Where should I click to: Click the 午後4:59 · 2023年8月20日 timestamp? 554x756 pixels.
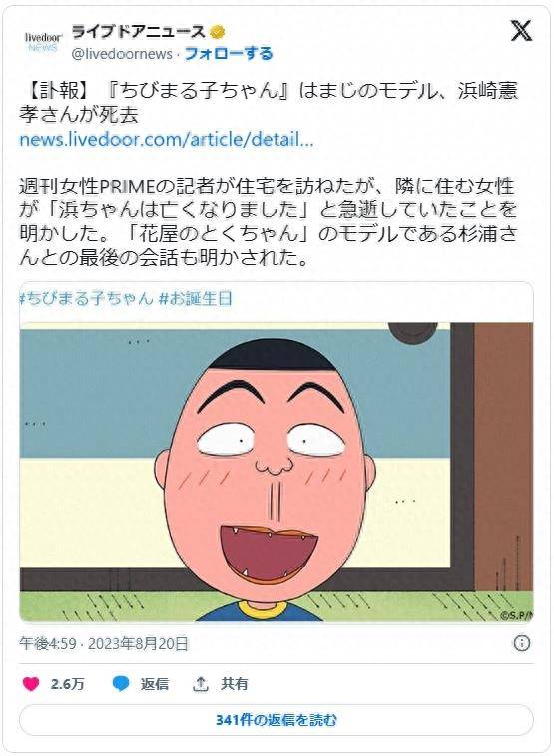[x=104, y=643]
